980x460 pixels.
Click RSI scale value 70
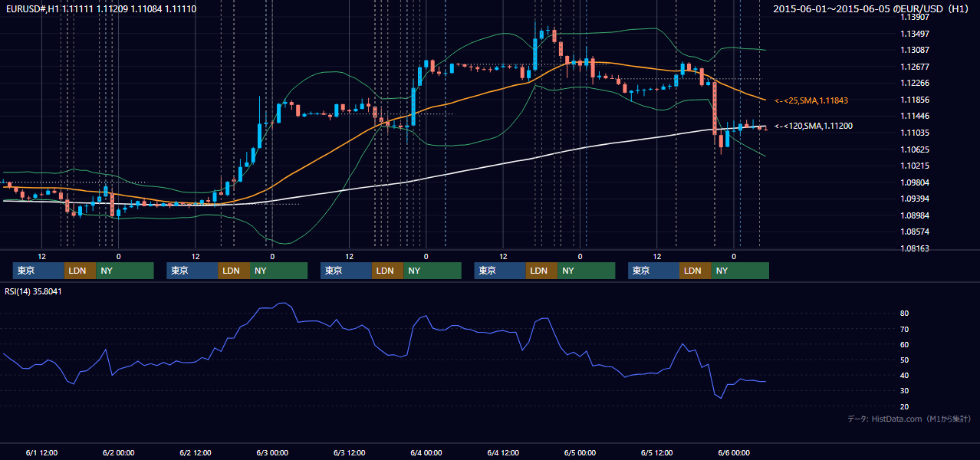click(x=904, y=329)
